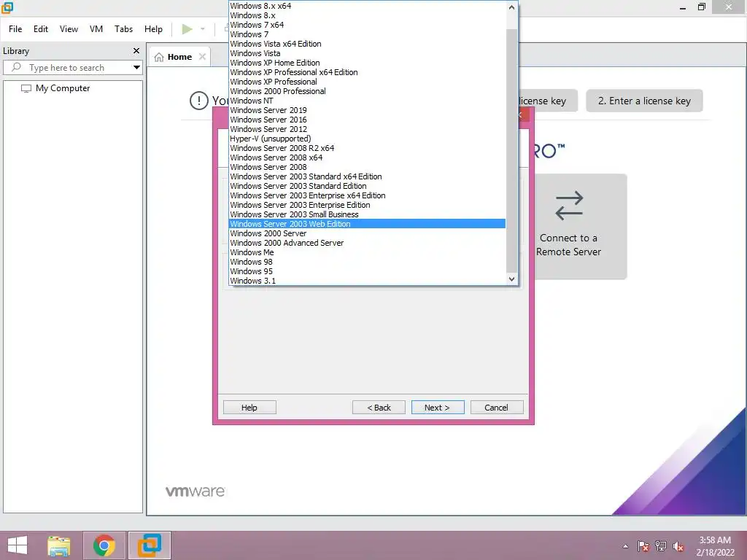This screenshot has width=747, height=560.
Task: Click the list scrollbar down arrow
Action: (511, 279)
